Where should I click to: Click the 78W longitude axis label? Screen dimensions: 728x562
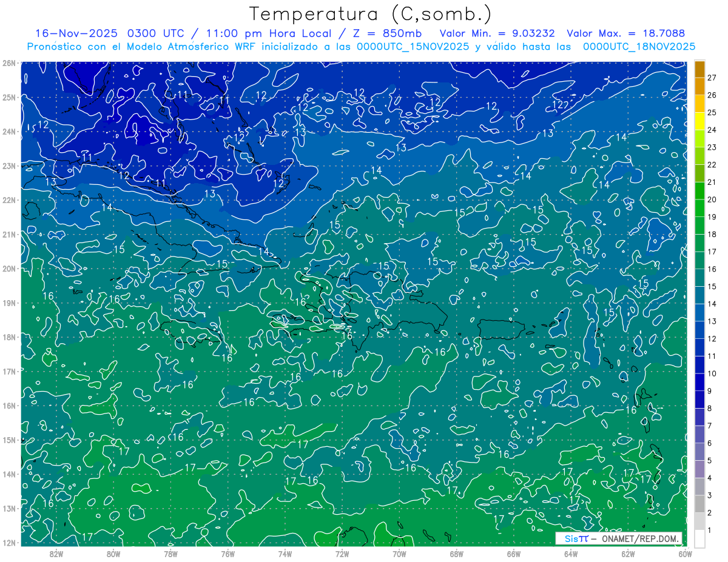[x=170, y=554]
